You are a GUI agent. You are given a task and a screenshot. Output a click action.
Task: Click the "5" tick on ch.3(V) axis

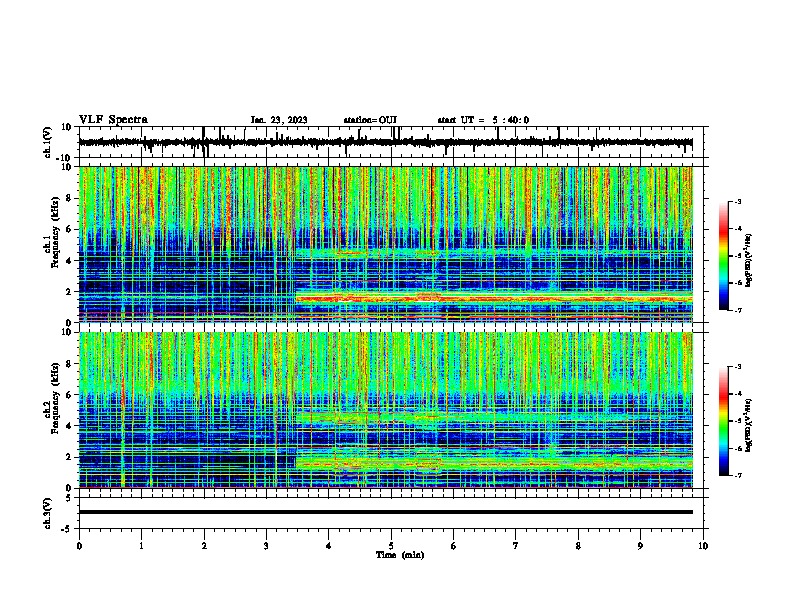[x=69, y=497]
